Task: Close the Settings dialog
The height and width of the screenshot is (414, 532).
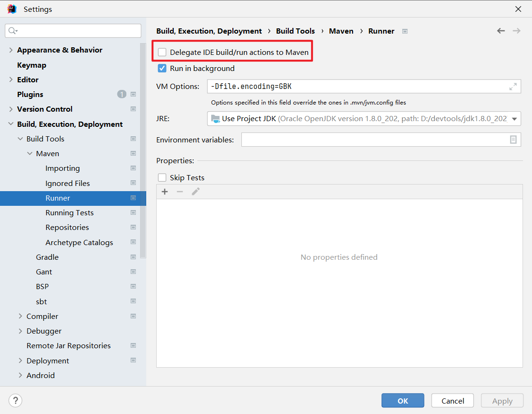Action: 518,9
